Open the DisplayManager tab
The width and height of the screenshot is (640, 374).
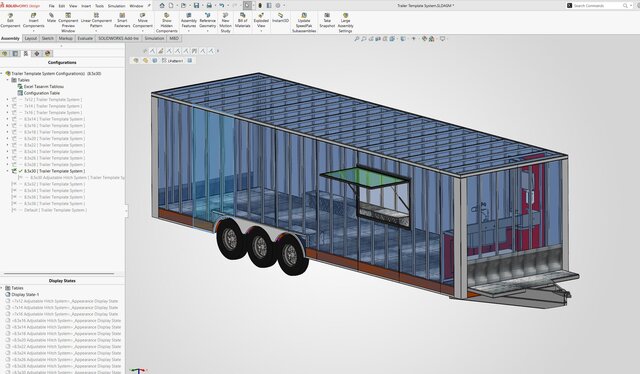(47, 53)
